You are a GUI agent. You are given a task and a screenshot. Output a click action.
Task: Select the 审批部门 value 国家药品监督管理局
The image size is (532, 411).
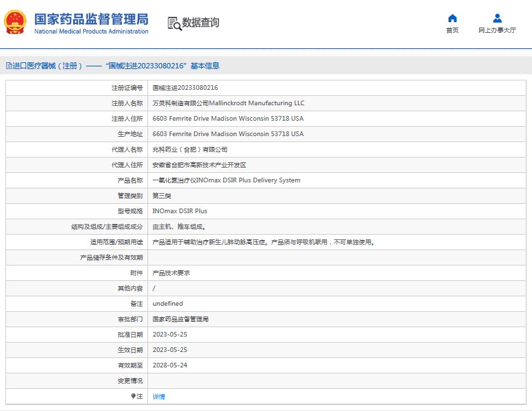(x=180, y=319)
